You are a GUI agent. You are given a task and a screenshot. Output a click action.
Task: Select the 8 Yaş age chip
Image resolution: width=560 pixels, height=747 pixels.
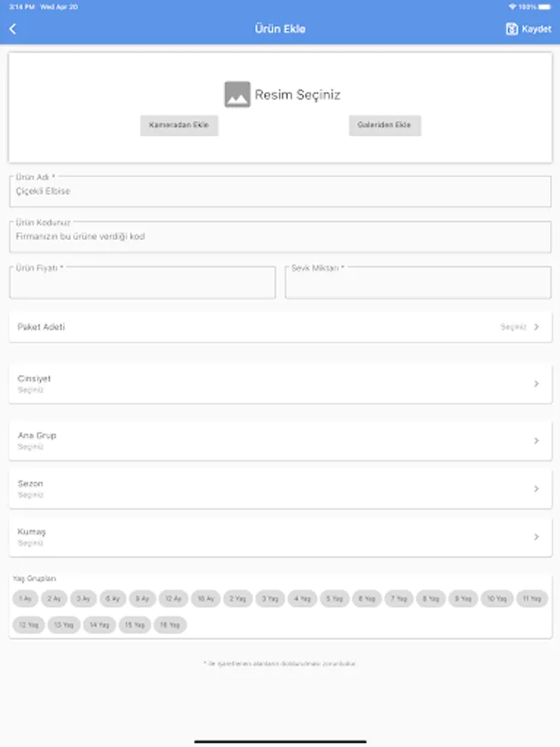(x=431, y=598)
